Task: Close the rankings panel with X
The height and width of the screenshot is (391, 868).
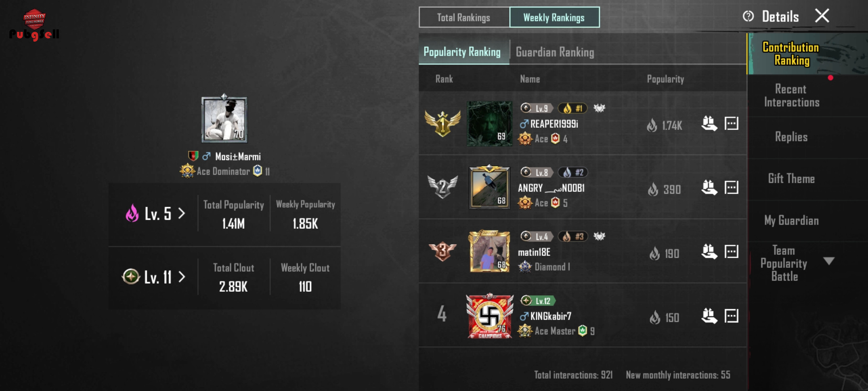Action: point(822,16)
